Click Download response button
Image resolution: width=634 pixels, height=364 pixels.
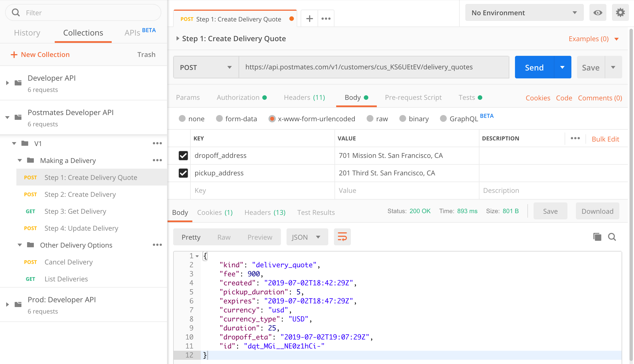tap(597, 211)
